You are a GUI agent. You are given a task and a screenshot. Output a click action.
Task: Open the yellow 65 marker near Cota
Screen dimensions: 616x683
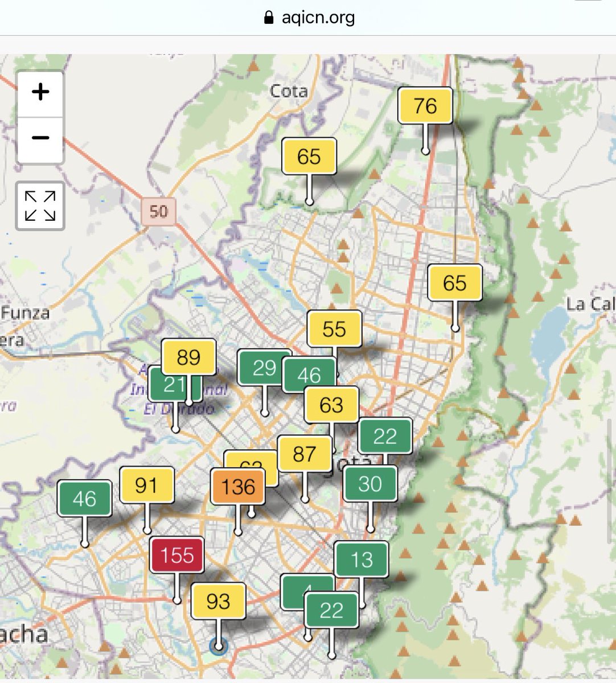[309, 157]
